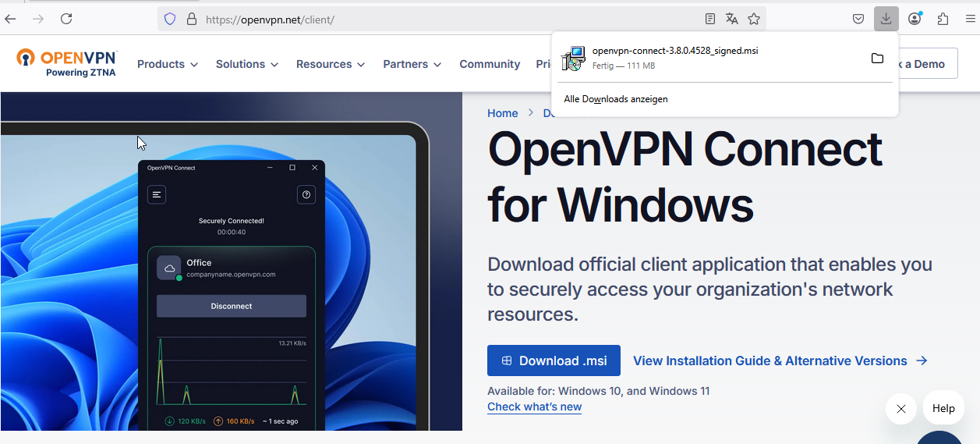The width and height of the screenshot is (980, 444).
Task: Toggle Firefox reader view icon
Action: [709, 19]
